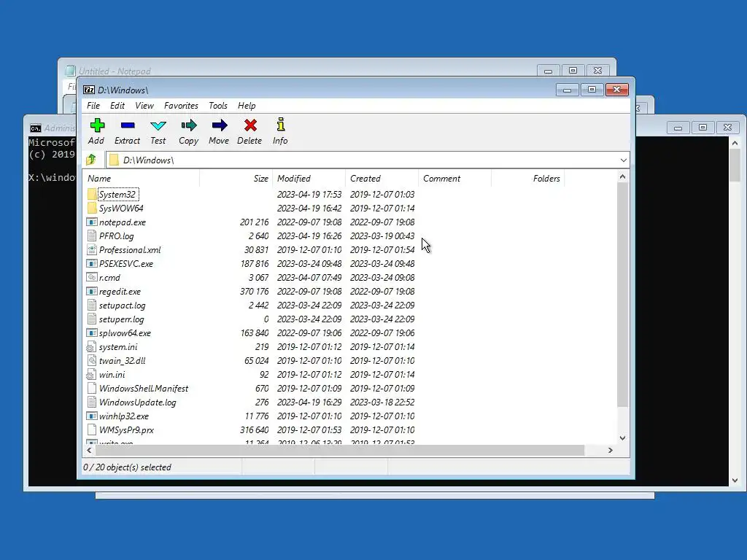Click size value 370 176
The width and height of the screenshot is (747, 560).
click(x=255, y=292)
